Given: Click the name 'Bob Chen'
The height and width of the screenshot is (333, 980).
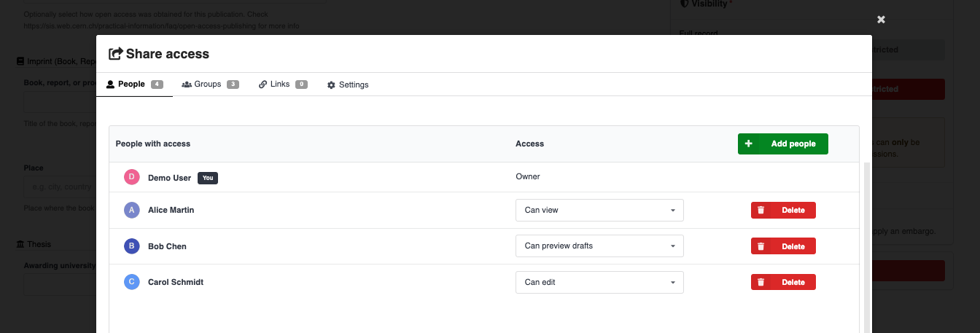Looking at the screenshot, I should coord(167,246).
